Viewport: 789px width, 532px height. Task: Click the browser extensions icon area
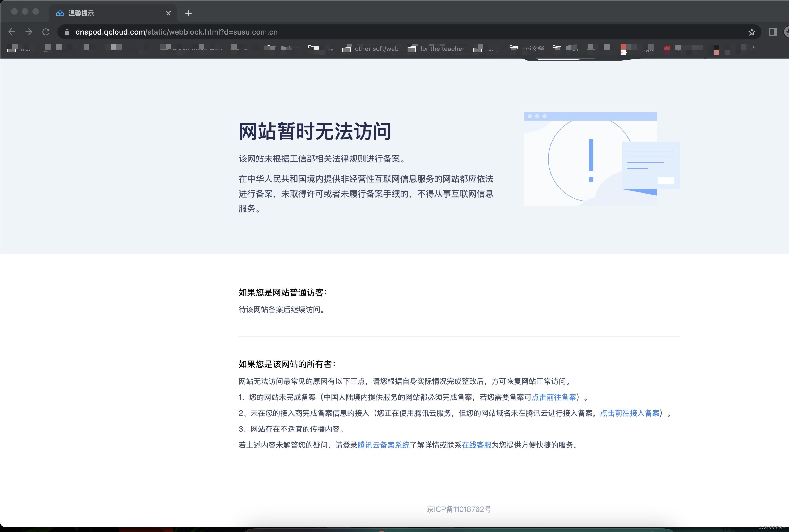pyautogui.click(x=774, y=32)
